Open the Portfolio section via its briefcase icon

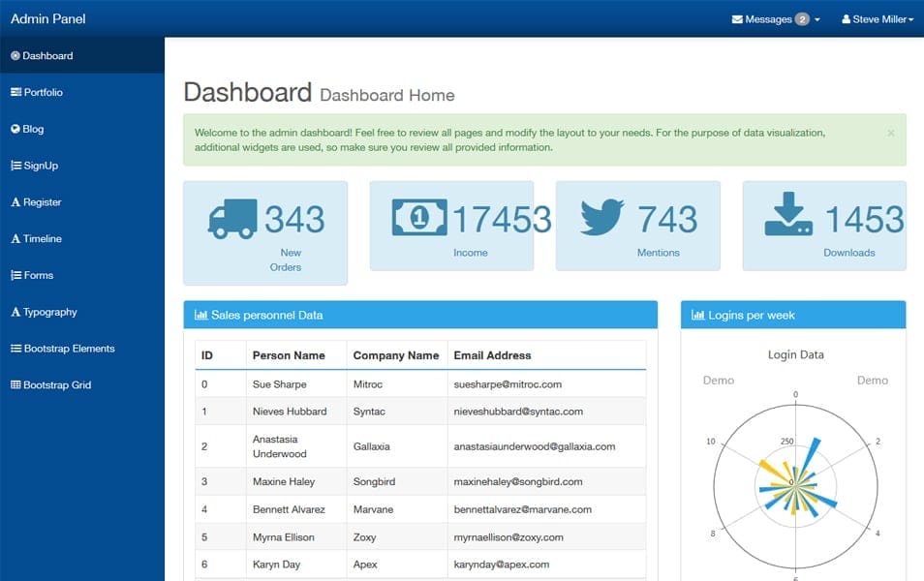[15, 92]
